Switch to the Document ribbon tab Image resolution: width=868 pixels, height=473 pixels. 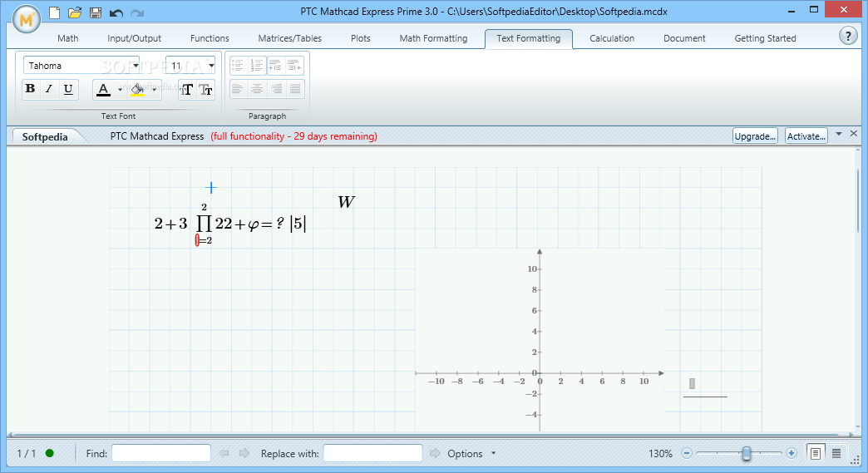(684, 38)
